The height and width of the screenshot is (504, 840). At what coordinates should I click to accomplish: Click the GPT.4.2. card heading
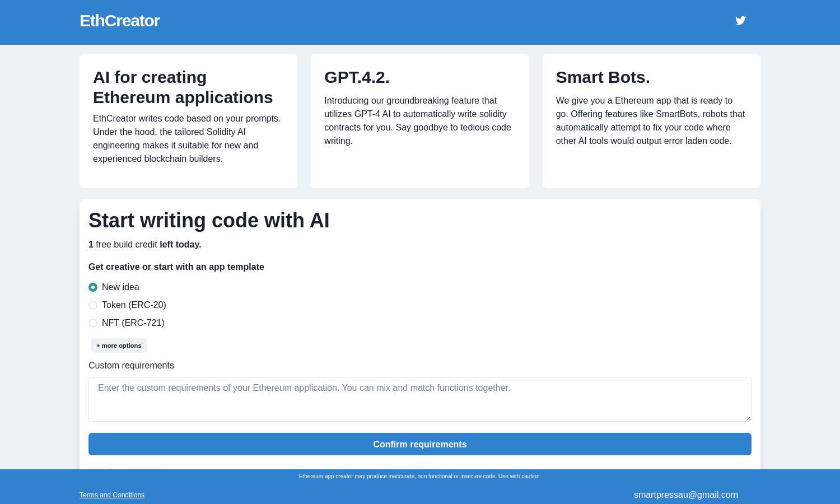point(357,77)
